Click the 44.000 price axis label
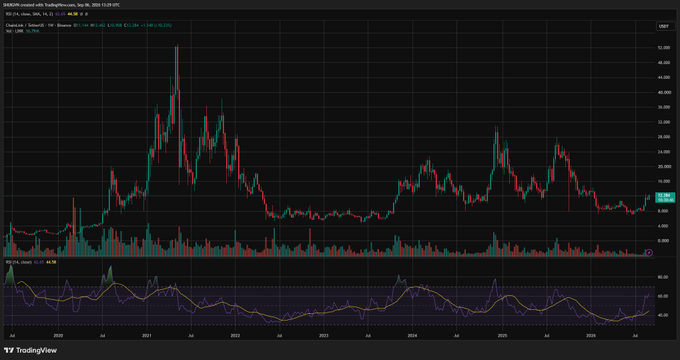The image size is (680, 360). [x=664, y=78]
